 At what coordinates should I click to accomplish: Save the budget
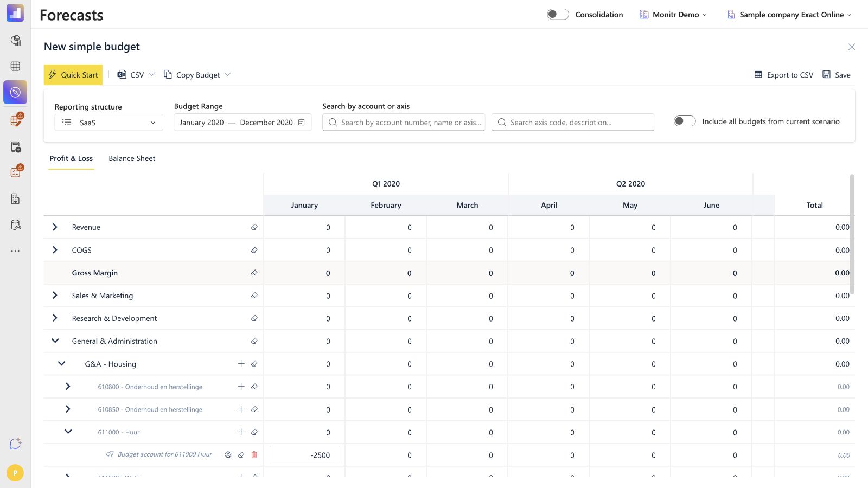[x=837, y=75]
